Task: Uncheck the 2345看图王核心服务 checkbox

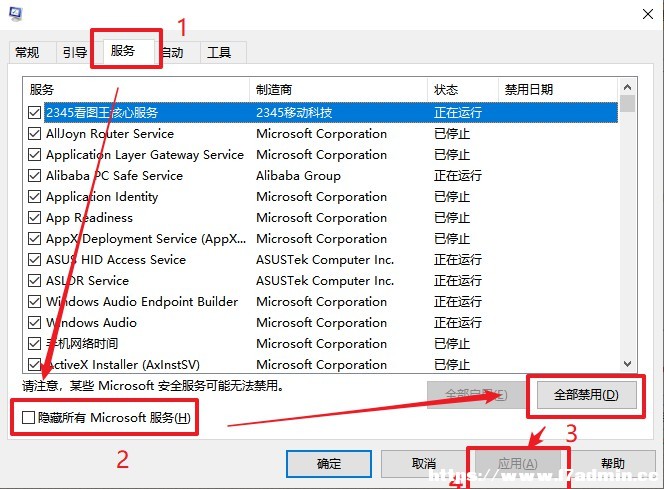Action: (x=34, y=112)
